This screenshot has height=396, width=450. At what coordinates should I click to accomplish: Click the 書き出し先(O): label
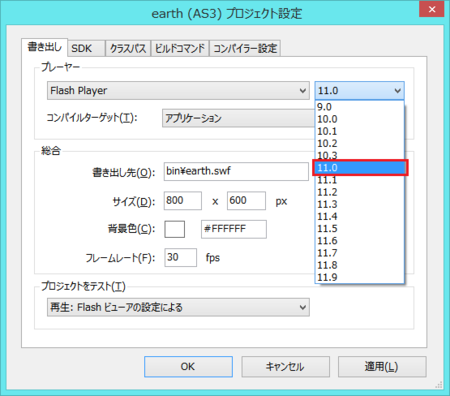click(x=124, y=173)
